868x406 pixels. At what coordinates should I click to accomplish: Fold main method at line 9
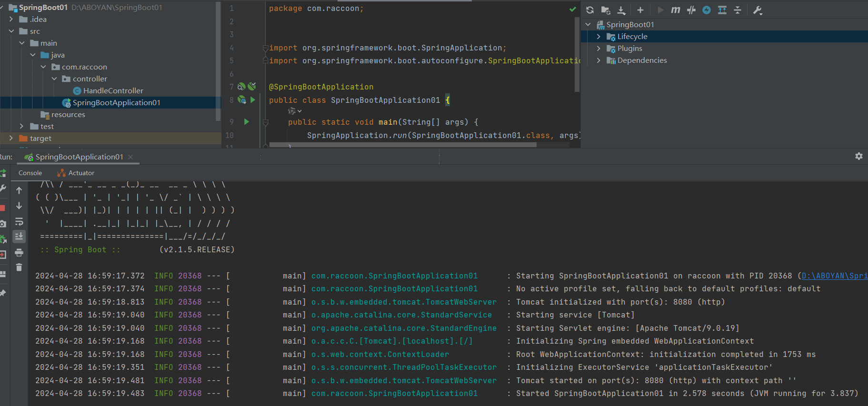[266, 122]
